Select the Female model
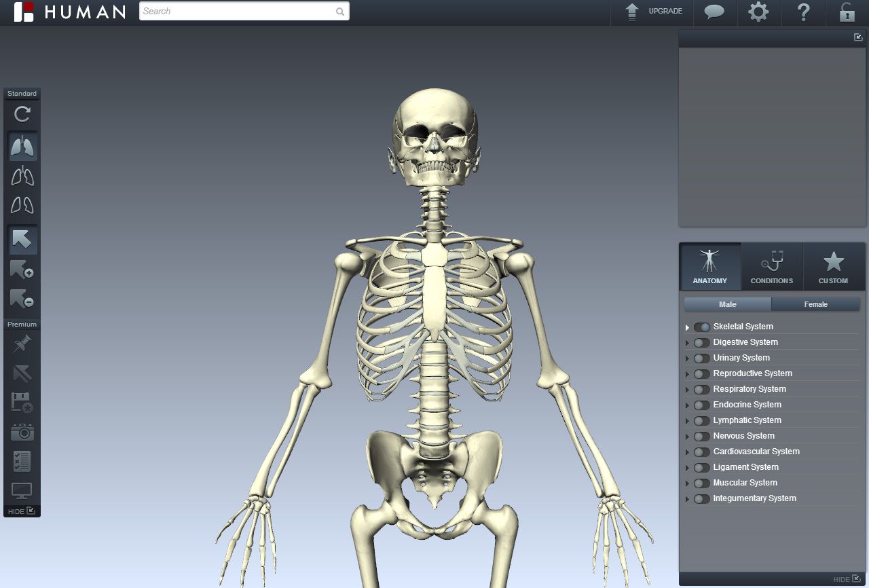This screenshot has height=588, width=869. click(x=816, y=304)
